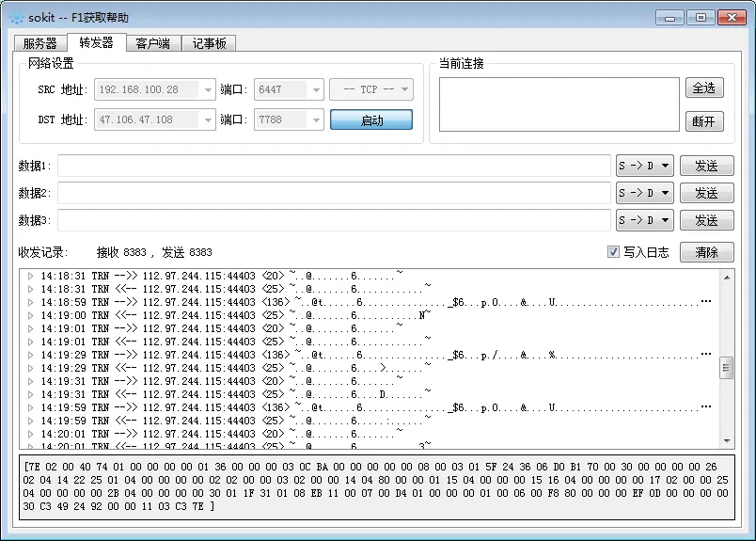Expand the 14:19:01 TRN <<-- <25> log entry
756x541 pixels.
pyautogui.click(x=30, y=342)
